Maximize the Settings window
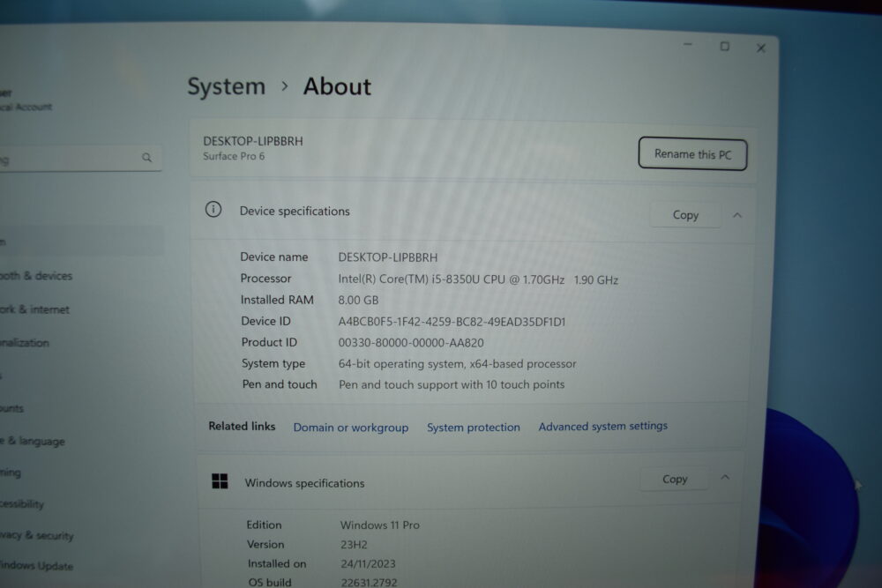This screenshot has height=588, width=882. [x=724, y=47]
